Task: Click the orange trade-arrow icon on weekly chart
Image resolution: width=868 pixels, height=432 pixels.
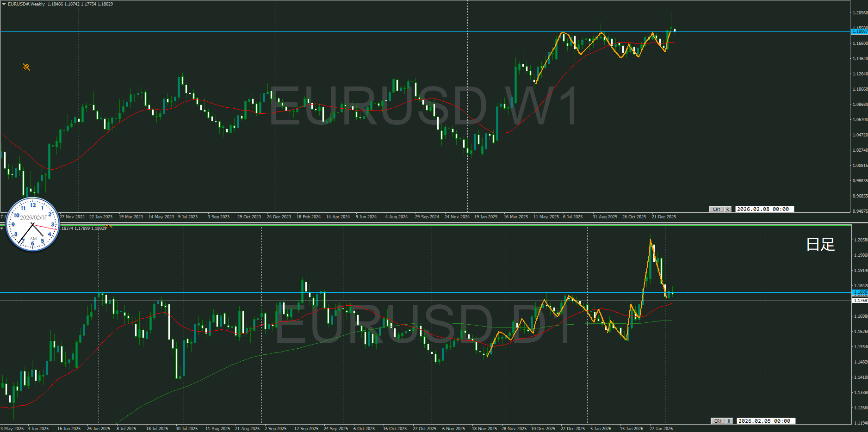Action: click(x=26, y=67)
